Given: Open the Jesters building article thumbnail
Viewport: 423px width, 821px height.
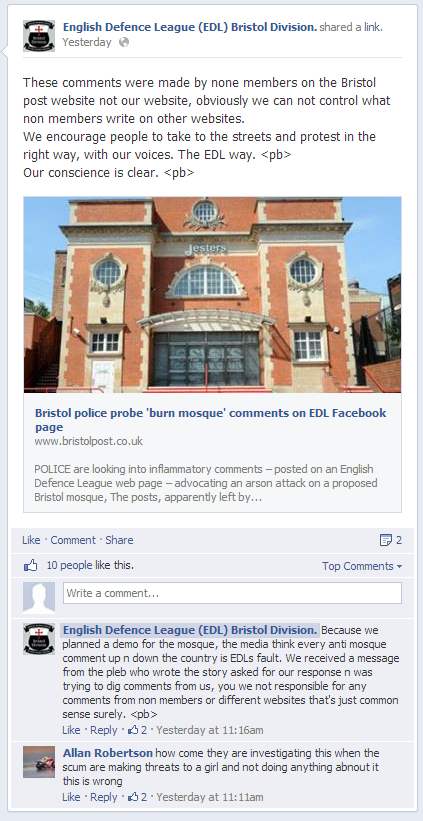Looking at the screenshot, I should pyautogui.click(x=213, y=295).
